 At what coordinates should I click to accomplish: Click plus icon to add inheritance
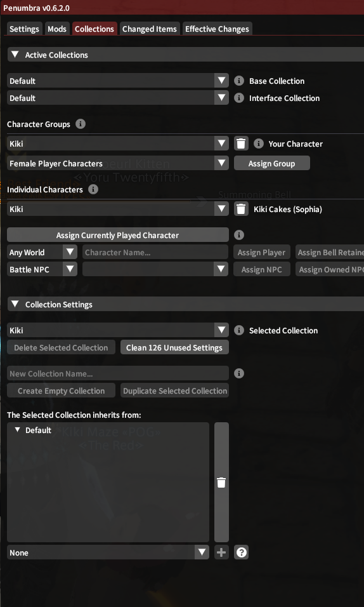[x=221, y=552]
